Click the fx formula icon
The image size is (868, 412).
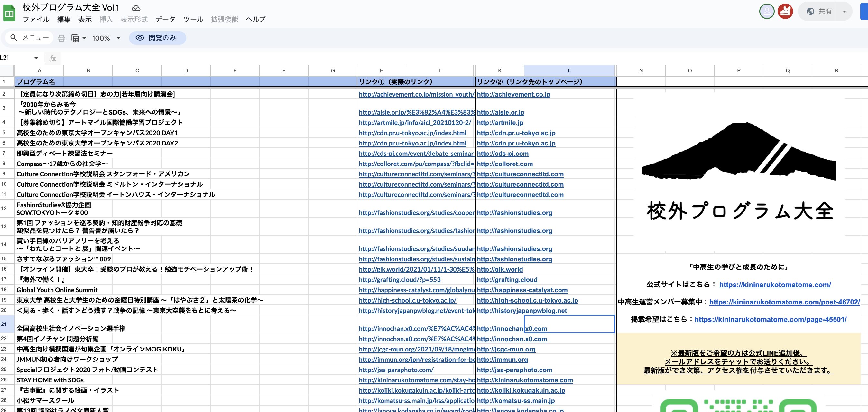53,58
